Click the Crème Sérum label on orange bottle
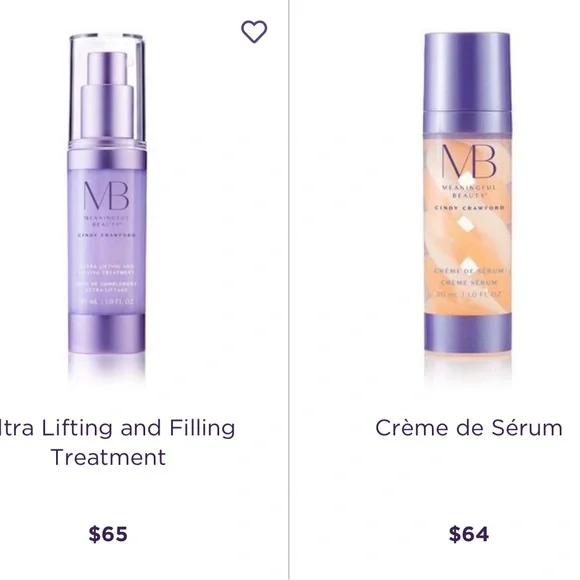This screenshot has width=580, height=580. coord(469,283)
